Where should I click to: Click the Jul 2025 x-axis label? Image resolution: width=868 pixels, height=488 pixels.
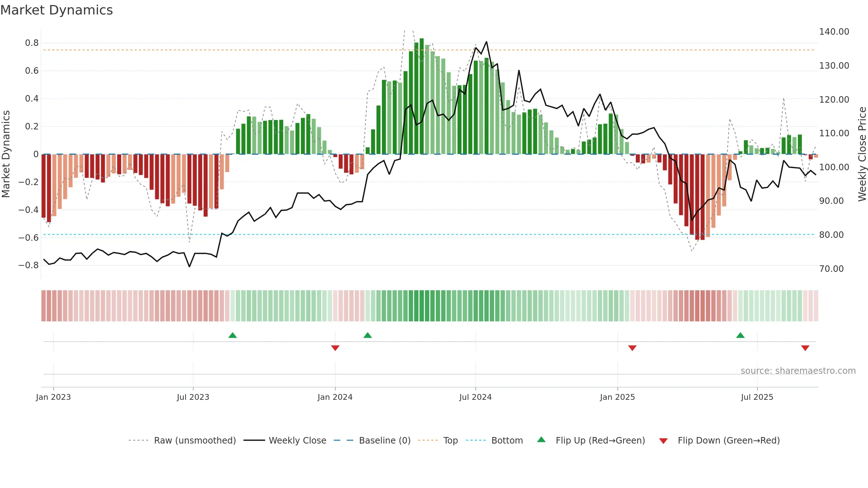click(757, 397)
